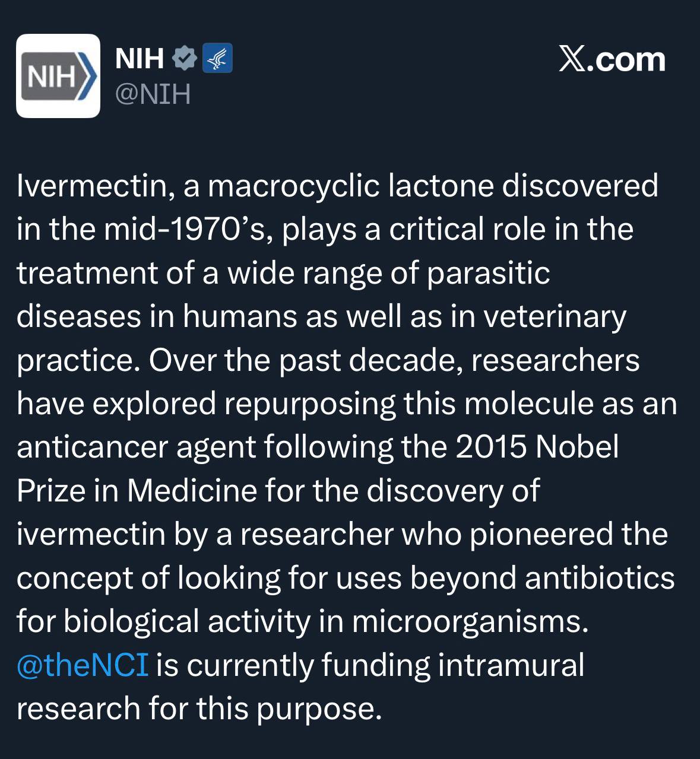Screen dimensions: 700x759
Task: Click the word "microorganisms." in the post
Action: (470, 621)
